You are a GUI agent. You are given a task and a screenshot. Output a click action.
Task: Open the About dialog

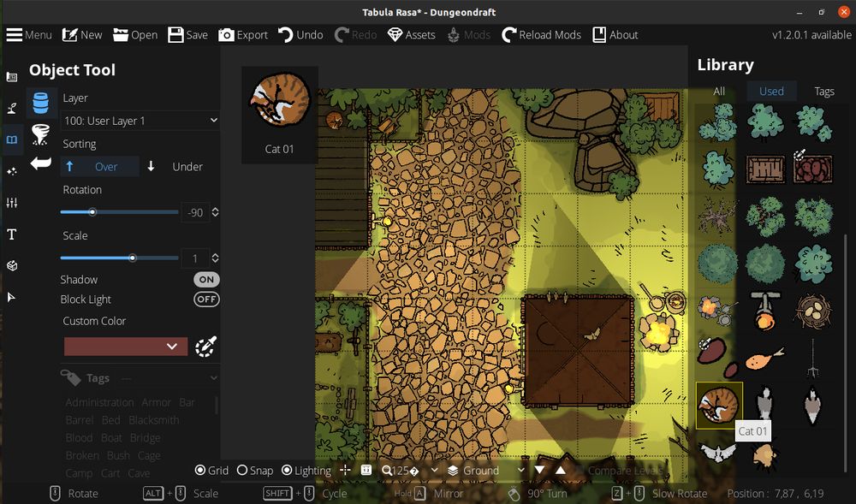615,35
